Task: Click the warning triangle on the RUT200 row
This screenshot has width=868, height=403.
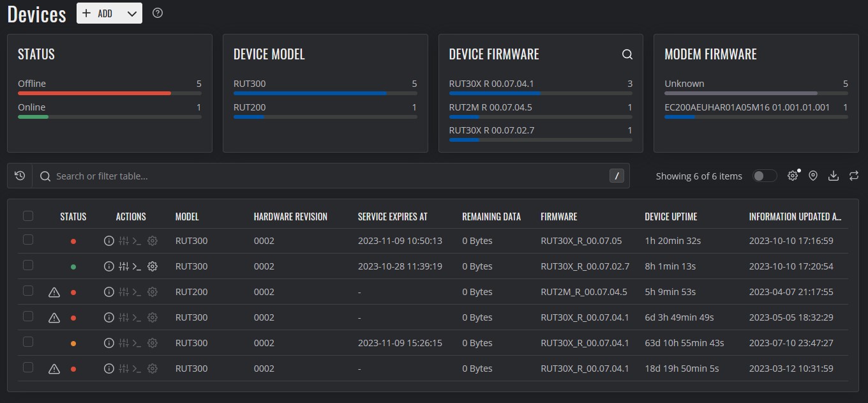Action: (54, 292)
